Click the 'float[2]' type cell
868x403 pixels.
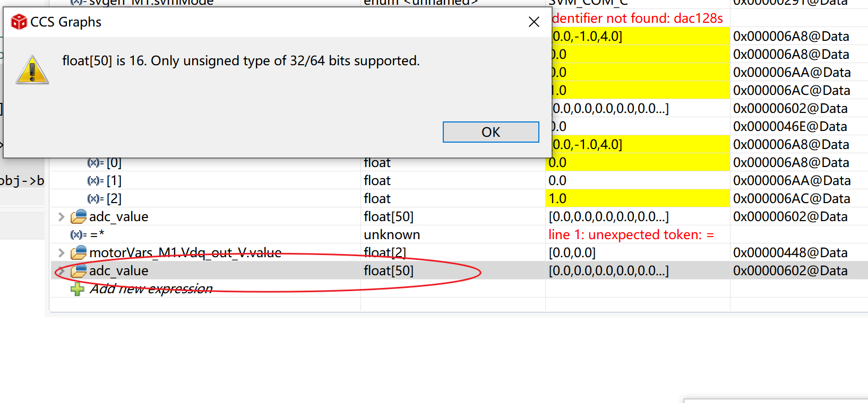tap(385, 253)
